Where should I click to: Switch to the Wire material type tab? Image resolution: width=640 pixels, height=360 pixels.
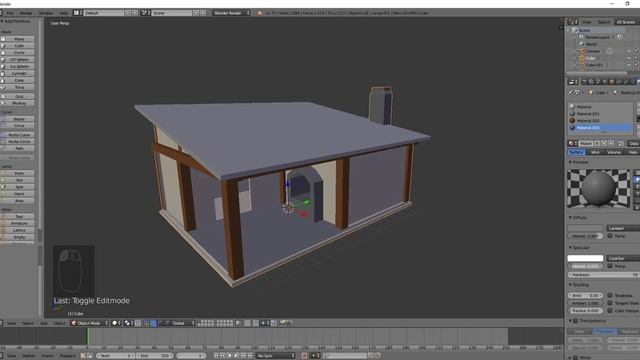595,152
